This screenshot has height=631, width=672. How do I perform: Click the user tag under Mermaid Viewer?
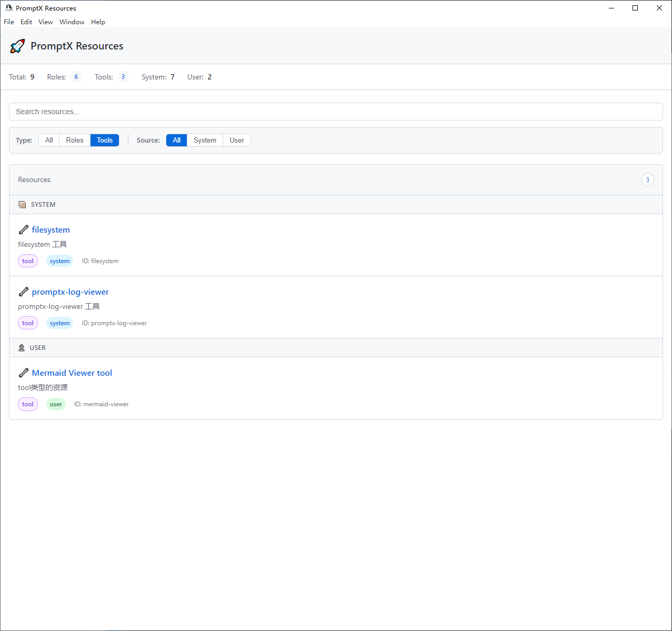[x=56, y=404]
